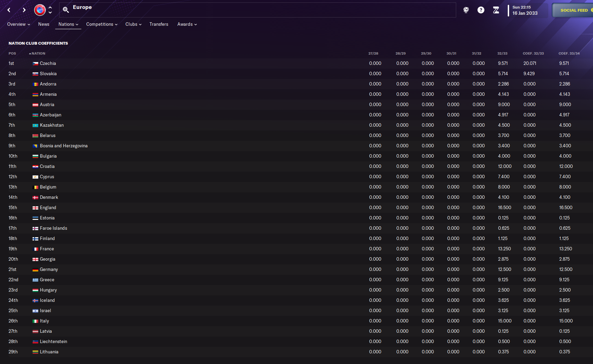Open the England nation link
The width and height of the screenshot is (593, 364).
(48, 208)
